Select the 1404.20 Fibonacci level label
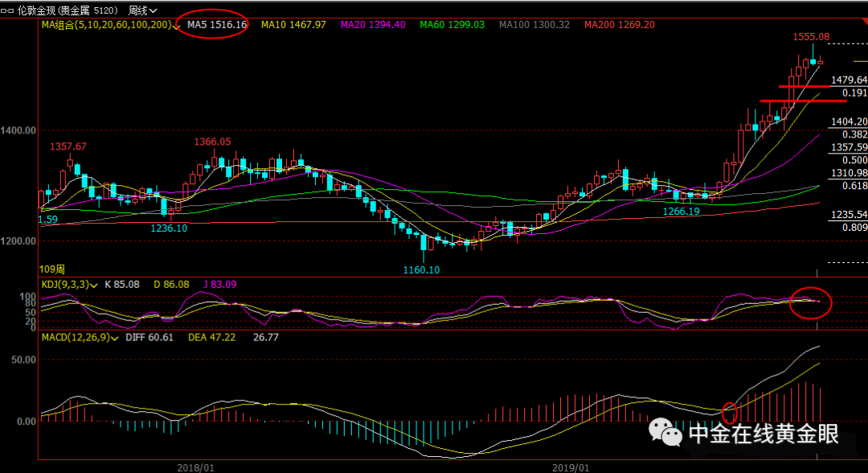The width and height of the screenshot is (868, 473). (x=850, y=121)
